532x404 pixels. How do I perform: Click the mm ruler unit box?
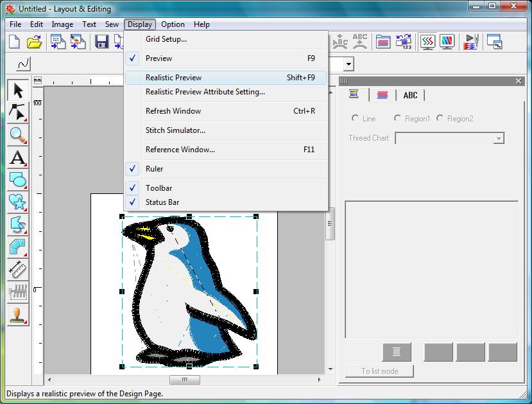point(38,80)
